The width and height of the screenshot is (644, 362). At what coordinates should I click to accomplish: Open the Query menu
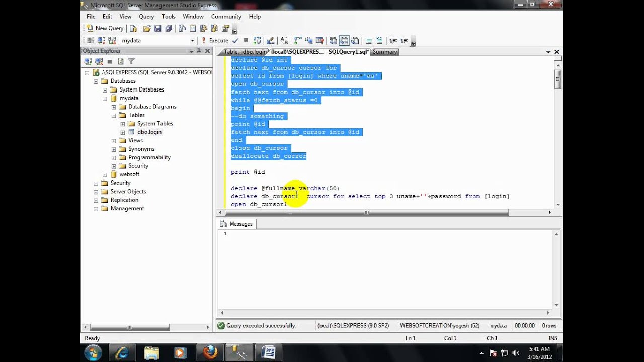tap(146, 16)
